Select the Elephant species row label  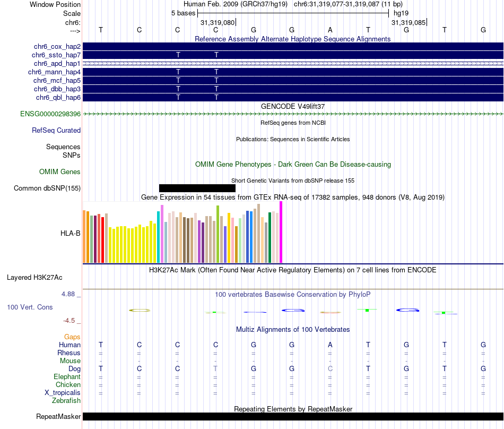pyautogui.click(x=67, y=376)
